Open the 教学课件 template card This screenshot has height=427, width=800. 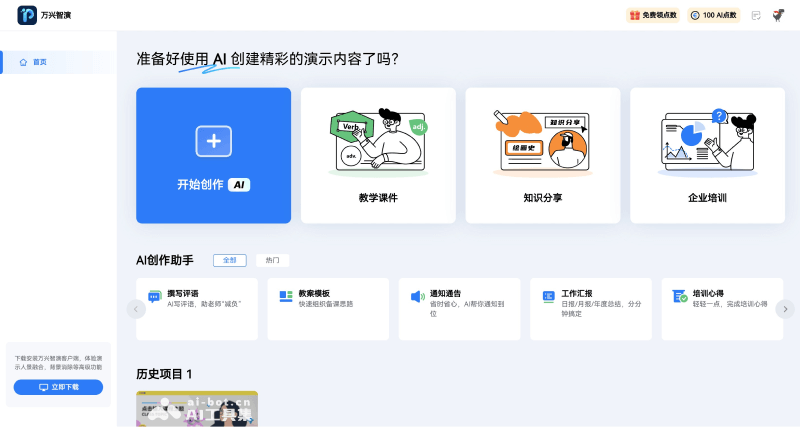coord(378,155)
